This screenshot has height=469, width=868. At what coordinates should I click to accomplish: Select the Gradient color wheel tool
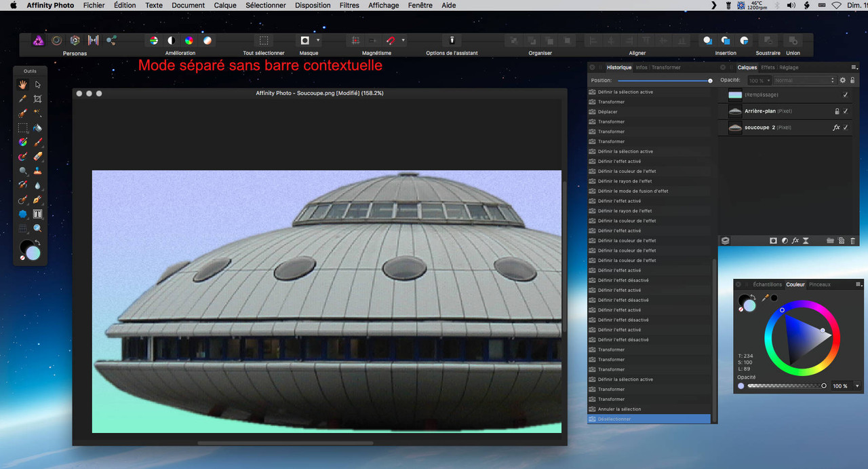pyautogui.click(x=22, y=142)
